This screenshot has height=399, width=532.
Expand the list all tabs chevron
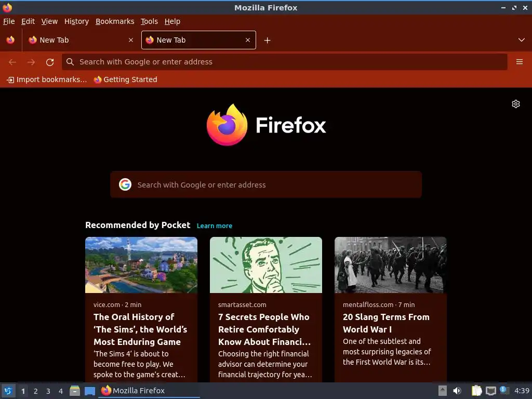(522, 40)
